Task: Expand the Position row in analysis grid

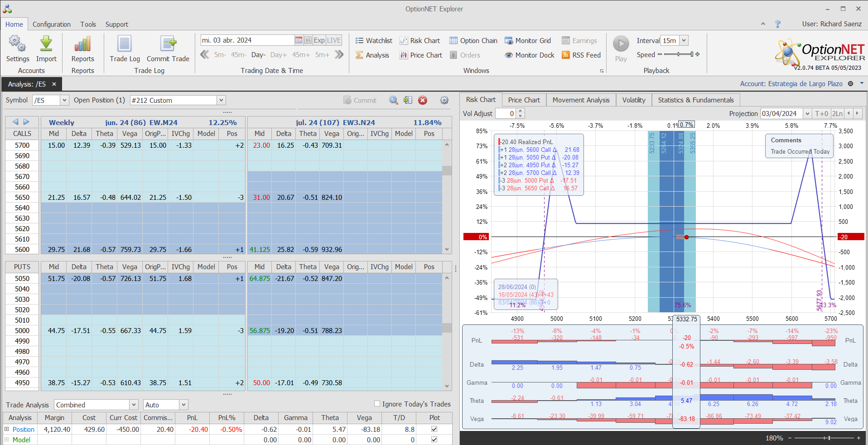Action: (6, 429)
